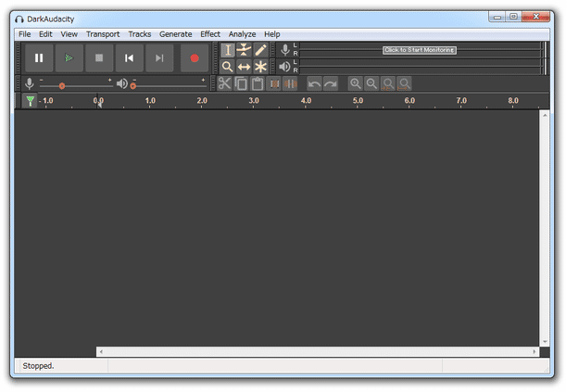Screen dimensions: 566x392
Task: Select the Selection (I-beam) tool
Action: pyautogui.click(x=228, y=50)
